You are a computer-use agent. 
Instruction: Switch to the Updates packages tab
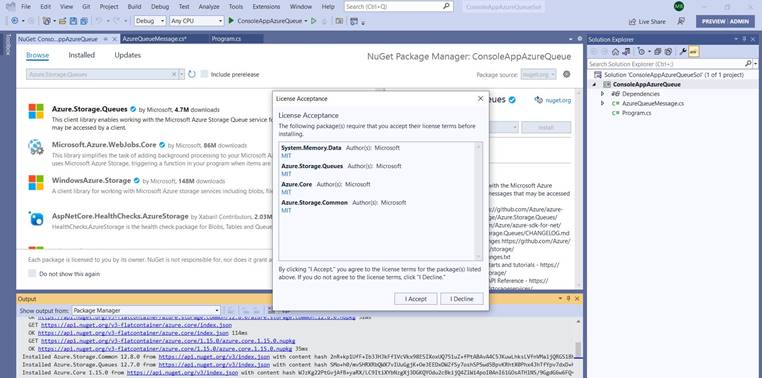tap(128, 55)
